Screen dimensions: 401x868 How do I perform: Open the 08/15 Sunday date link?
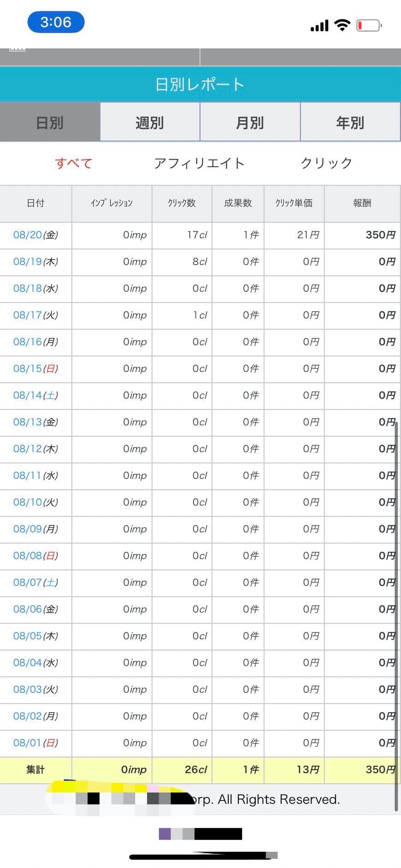pos(28,369)
